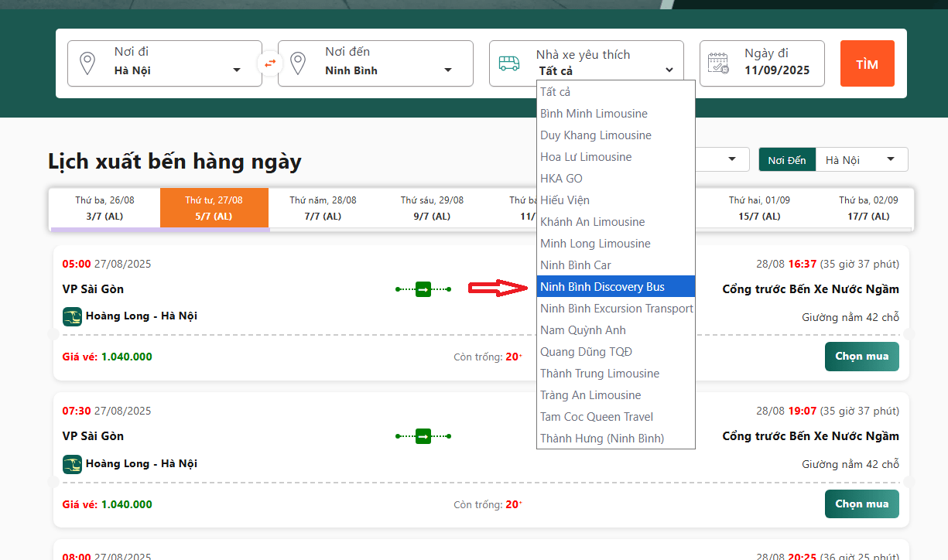This screenshot has width=948, height=560.
Task: Click the bus icon beside Nhà xe yêu thích
Action: coord(509,63)
